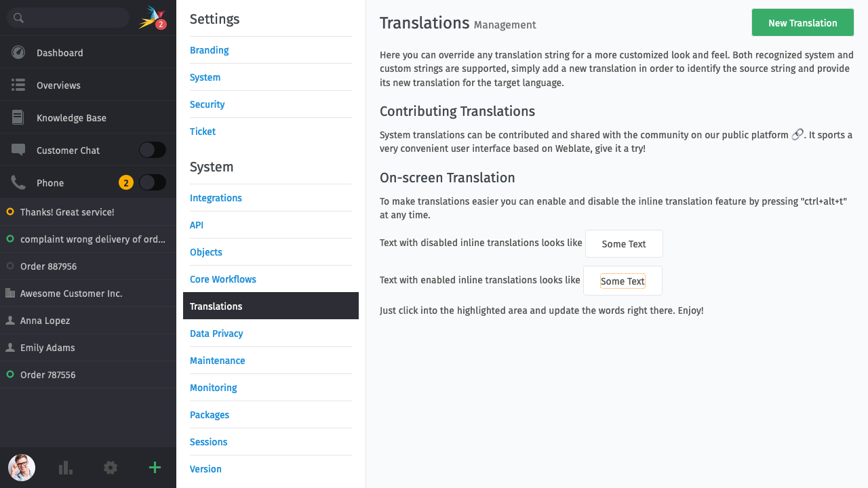Image resolution: width=868 pixels, height=488 pixels.
Task: Open complaint wrong delivery ticket tab
Action: click(88, 239)
